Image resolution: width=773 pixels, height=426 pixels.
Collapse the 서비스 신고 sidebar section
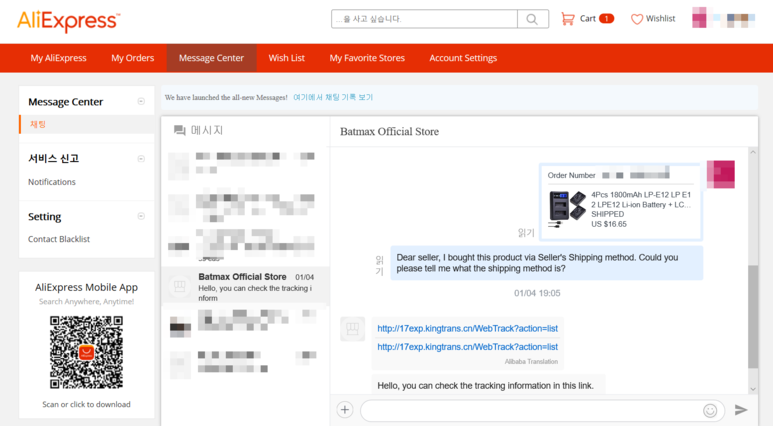(141, 159)
